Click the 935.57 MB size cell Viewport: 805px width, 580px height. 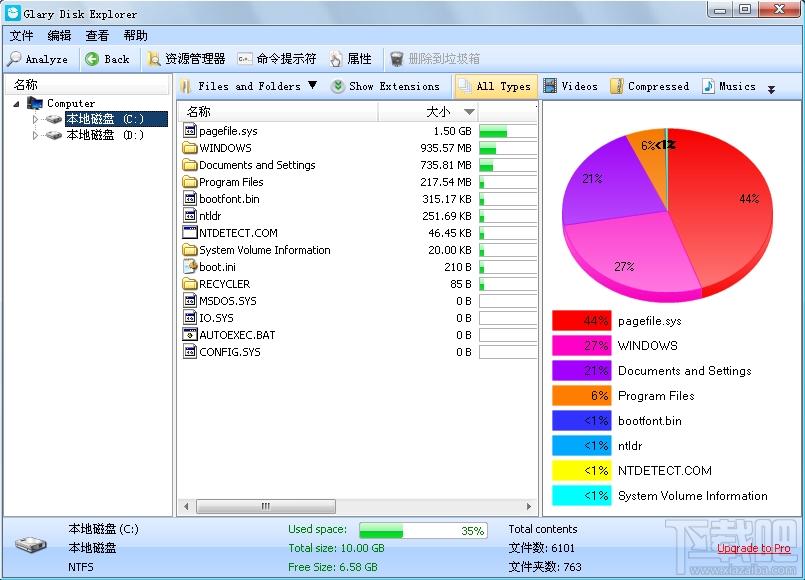point(446,148)
